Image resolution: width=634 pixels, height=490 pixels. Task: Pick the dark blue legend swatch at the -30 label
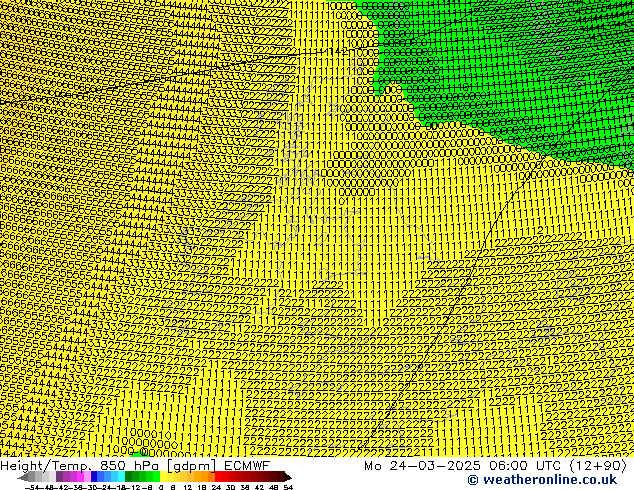point(94,477)
